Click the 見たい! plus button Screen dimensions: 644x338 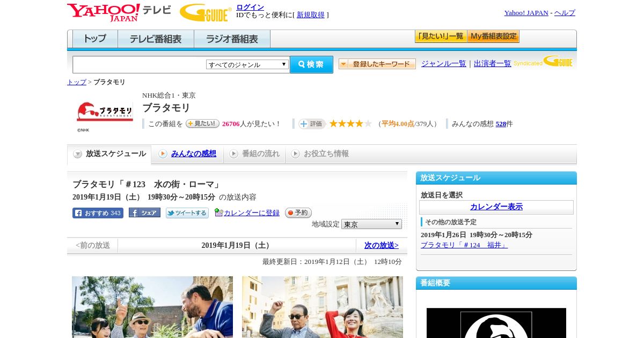coord(202,123)
